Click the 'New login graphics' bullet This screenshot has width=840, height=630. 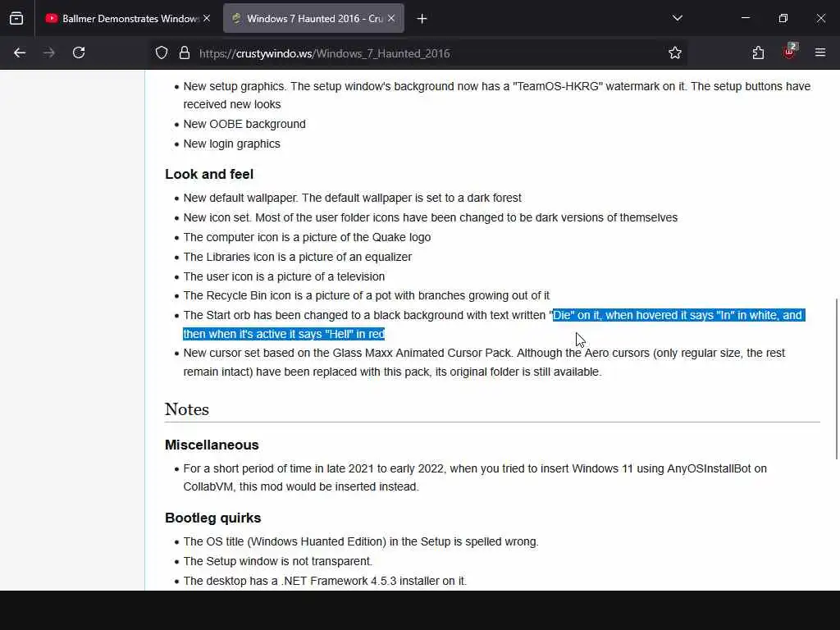tap(231, 144)
